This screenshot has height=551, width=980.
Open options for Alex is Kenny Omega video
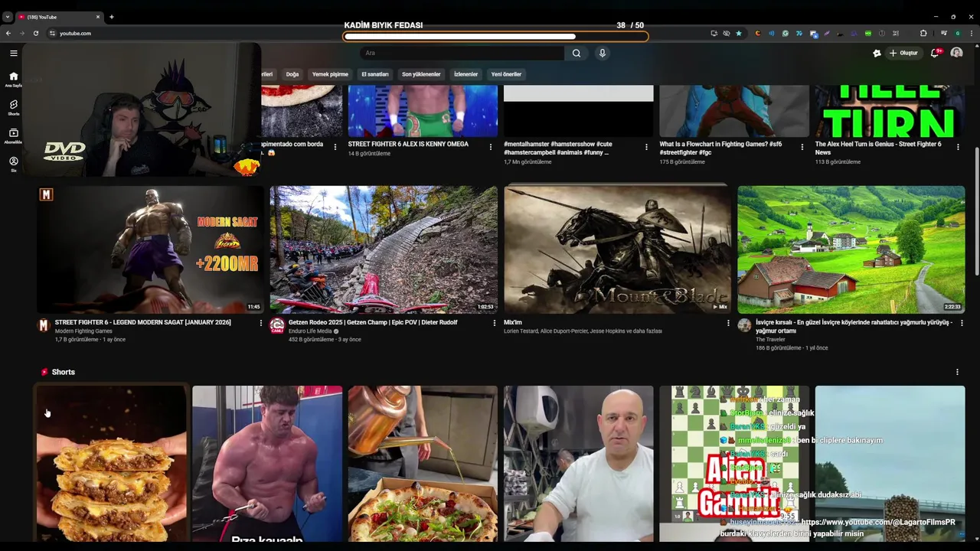[x=491, y=147]
